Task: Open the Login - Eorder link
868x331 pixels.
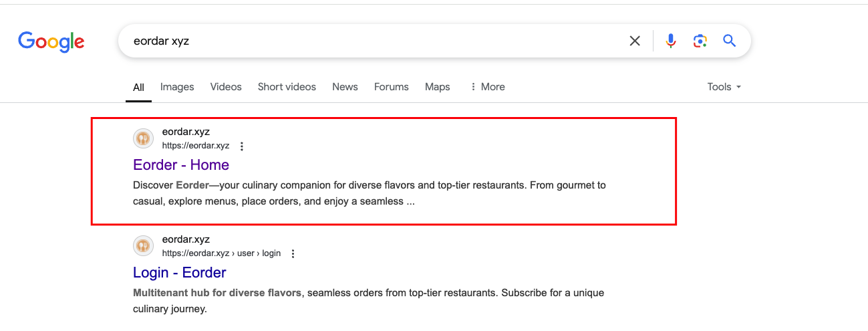Action: (x=180, y=273)
